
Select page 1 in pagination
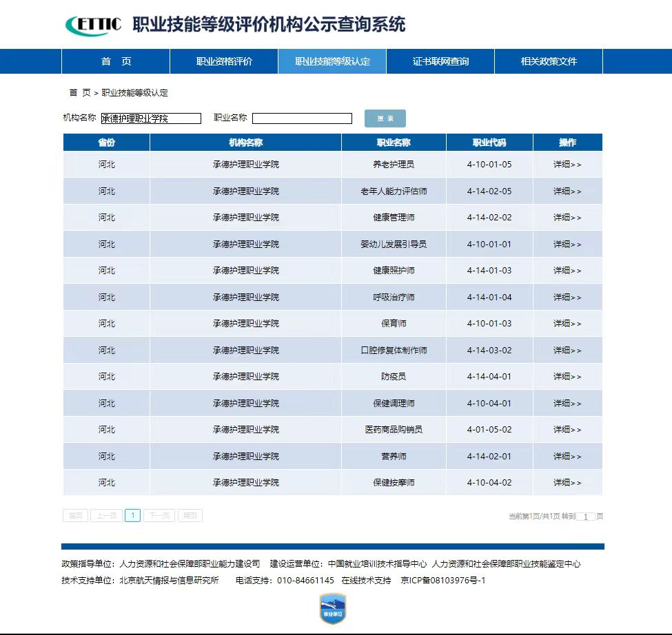[x=133, y=515]
